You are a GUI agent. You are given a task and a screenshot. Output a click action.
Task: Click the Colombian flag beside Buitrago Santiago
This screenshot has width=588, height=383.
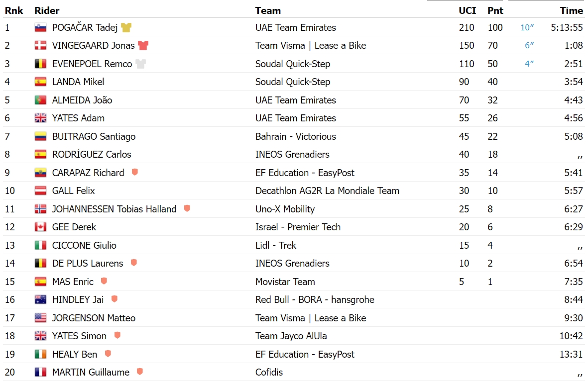40,136
